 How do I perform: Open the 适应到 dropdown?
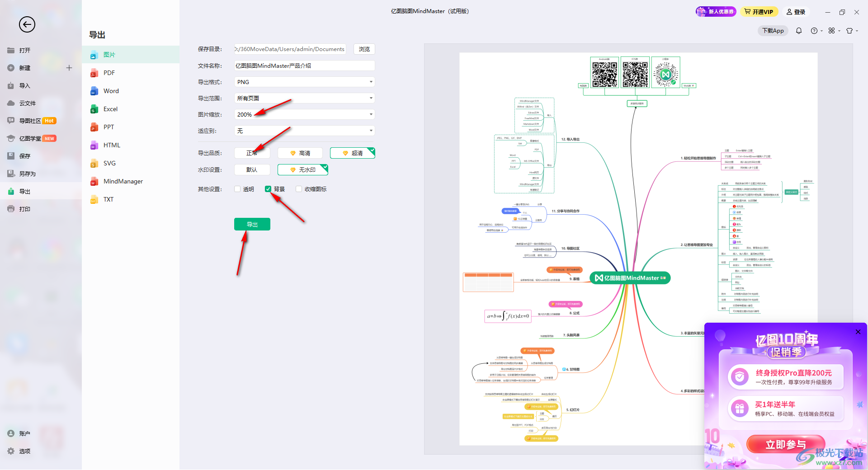click(305, 131)
